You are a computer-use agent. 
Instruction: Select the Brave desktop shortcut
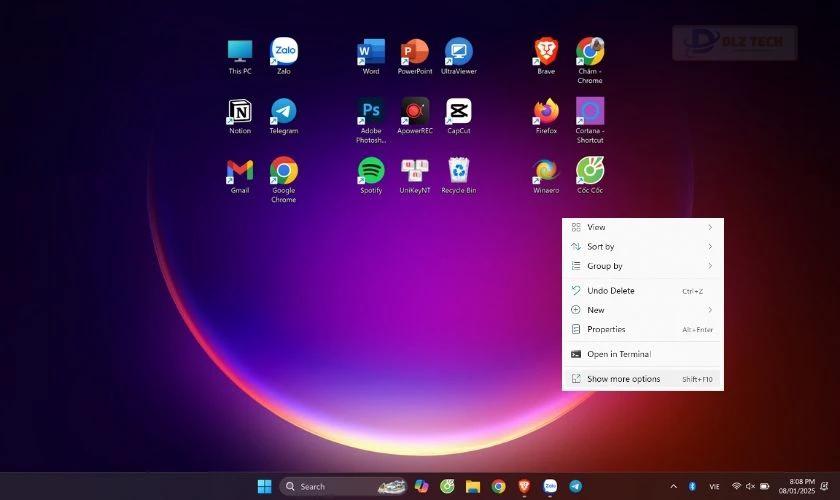(x=546, y=56)
